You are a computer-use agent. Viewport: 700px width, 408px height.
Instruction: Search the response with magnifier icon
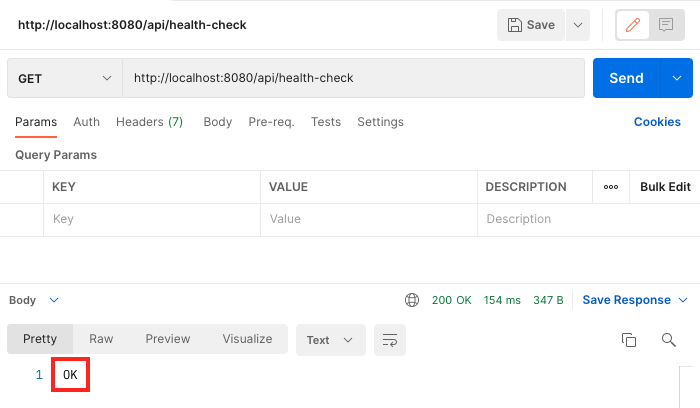pyautogui.click(x=668, y=340)
